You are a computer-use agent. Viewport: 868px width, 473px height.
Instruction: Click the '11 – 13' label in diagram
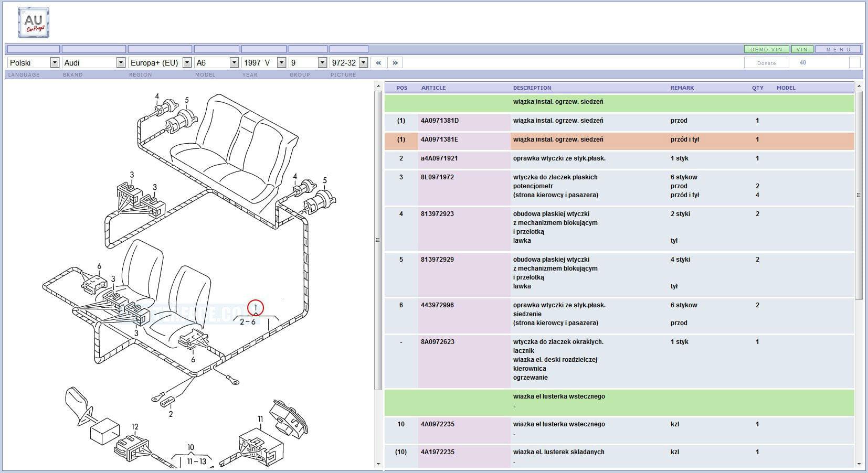[197, 461]
